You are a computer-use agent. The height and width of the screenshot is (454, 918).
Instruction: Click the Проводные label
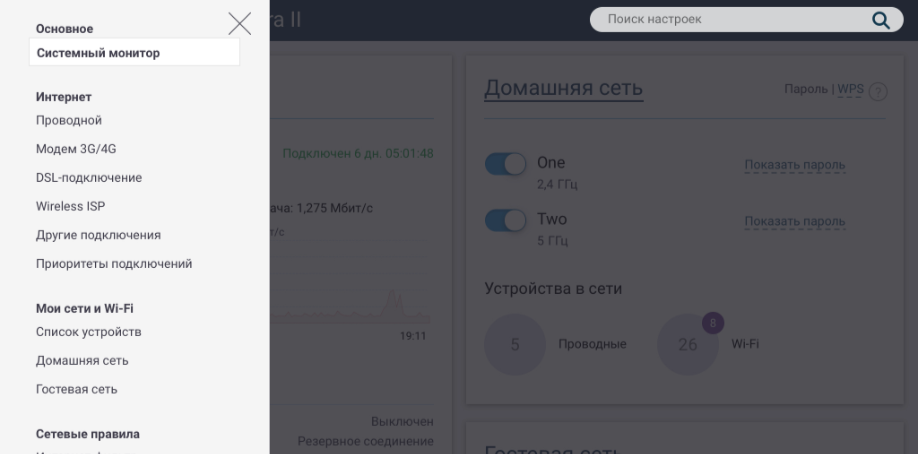coord(592,344)
